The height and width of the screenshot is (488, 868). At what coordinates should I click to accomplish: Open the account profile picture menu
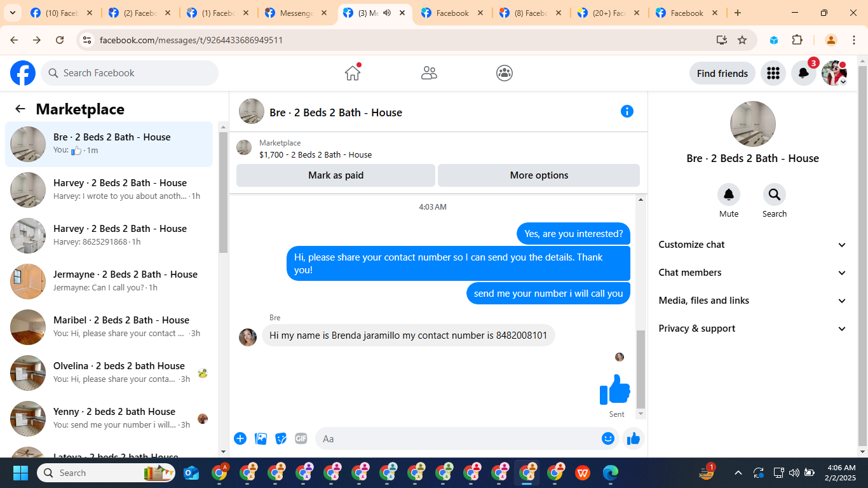click(x=834, y=73)
